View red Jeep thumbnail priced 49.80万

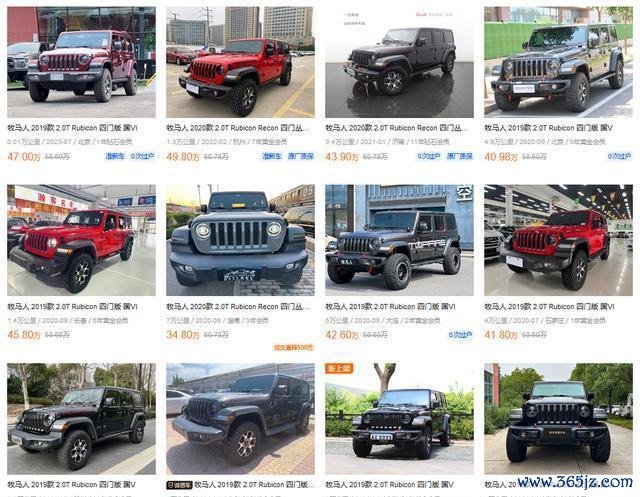(x=240, y=62)
